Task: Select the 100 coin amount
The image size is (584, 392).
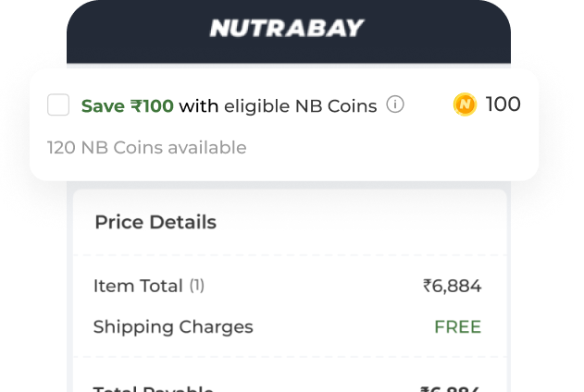Action: pyautogui.click(x=503, y=104)
